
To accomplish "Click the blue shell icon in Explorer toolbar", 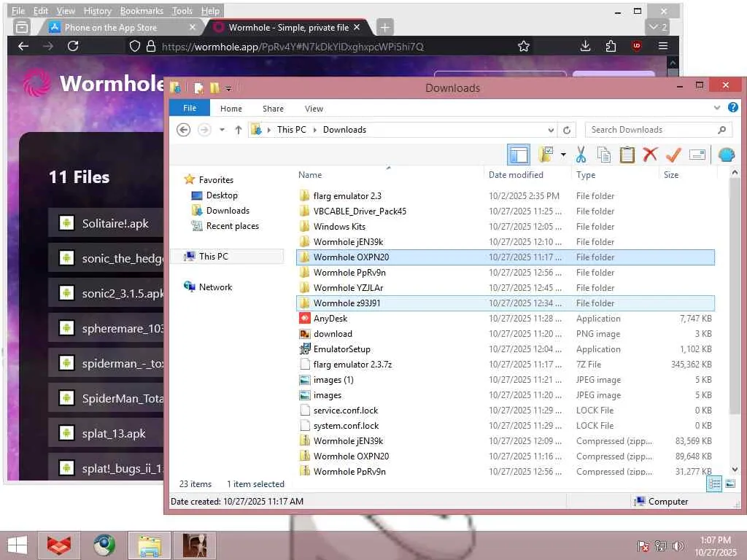I will (x=726, y=155).
